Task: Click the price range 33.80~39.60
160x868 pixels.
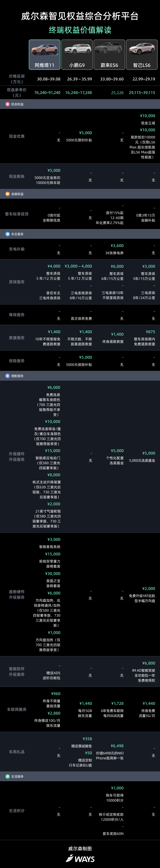Action: tap(112, 79)
